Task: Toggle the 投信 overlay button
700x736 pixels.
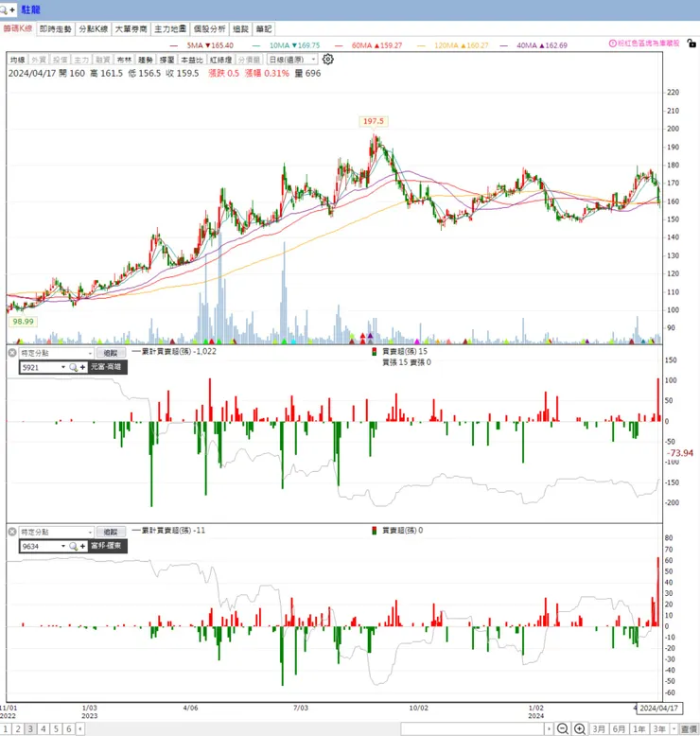Action: (61, 60)
